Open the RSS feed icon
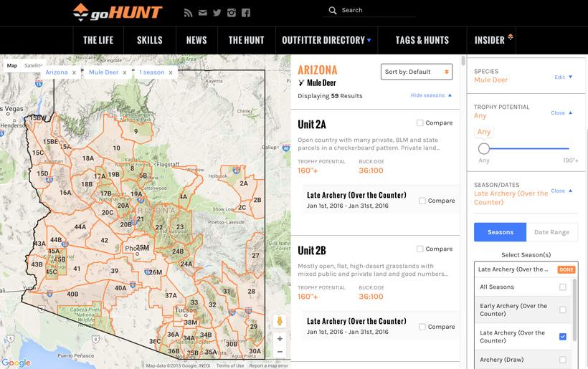 (188, 13)
